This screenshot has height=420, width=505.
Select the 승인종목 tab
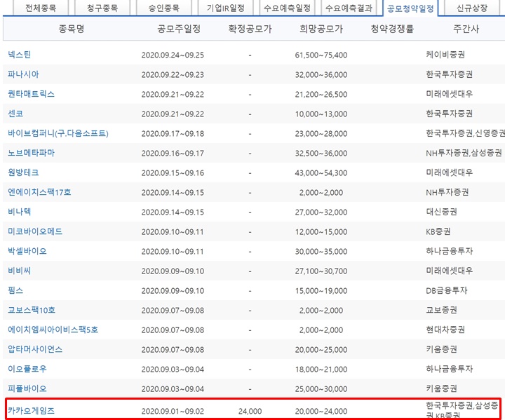(164, 8)
